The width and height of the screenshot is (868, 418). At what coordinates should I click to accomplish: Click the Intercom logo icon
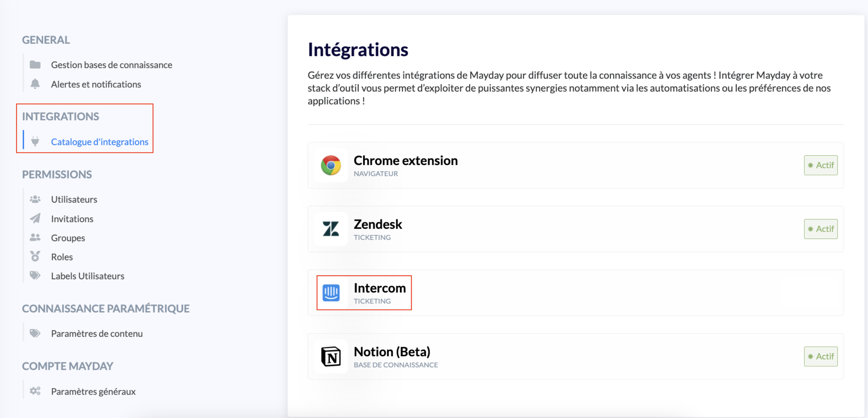(331, 293)
